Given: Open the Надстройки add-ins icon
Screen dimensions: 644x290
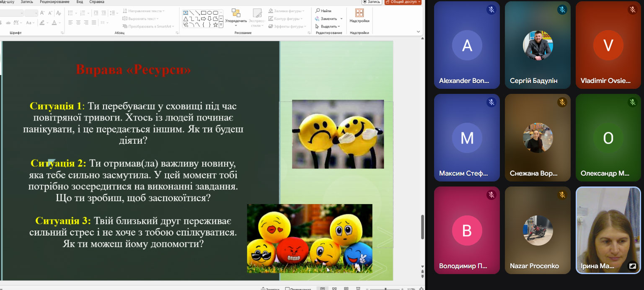Looking at the screenshot, I should [x=359, y=13].
